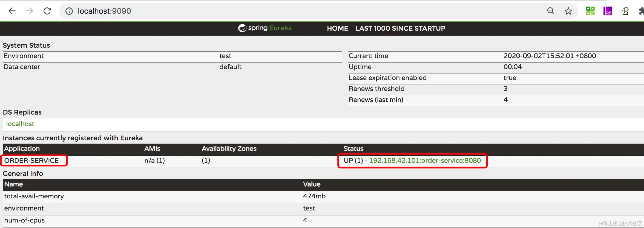This screenshot has height=228, width=644.
Task: Click the Application column header
Action: [22, 149]
